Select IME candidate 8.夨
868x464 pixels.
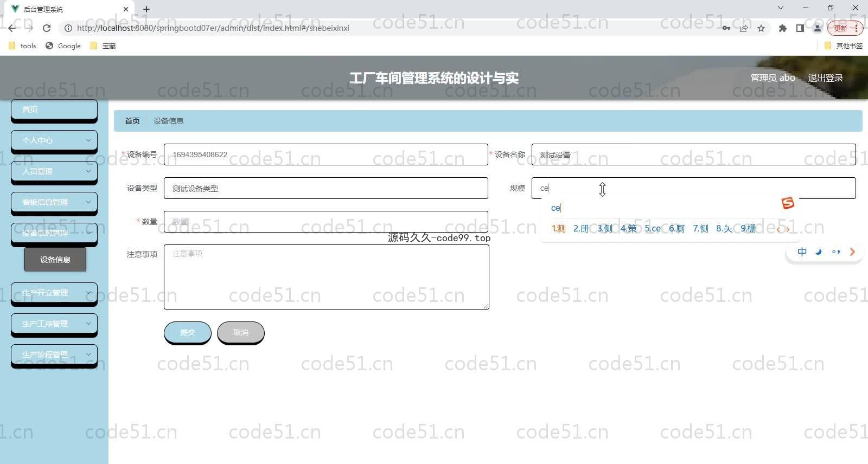pos(724,229)
